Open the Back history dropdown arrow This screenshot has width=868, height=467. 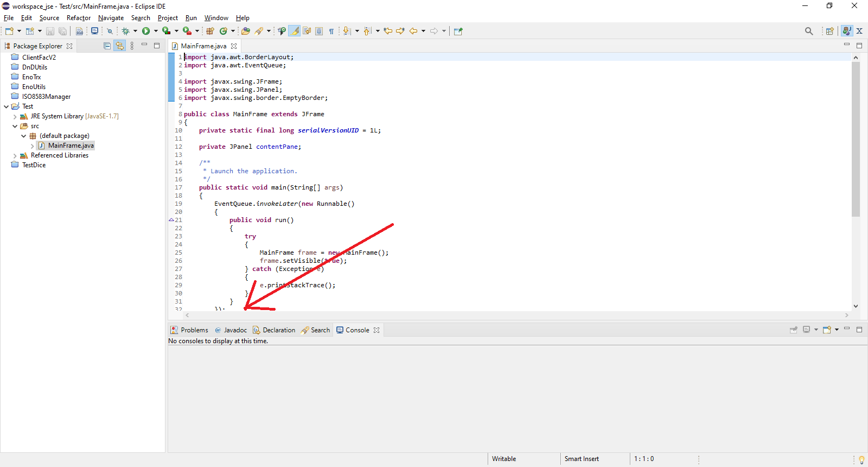423,31
